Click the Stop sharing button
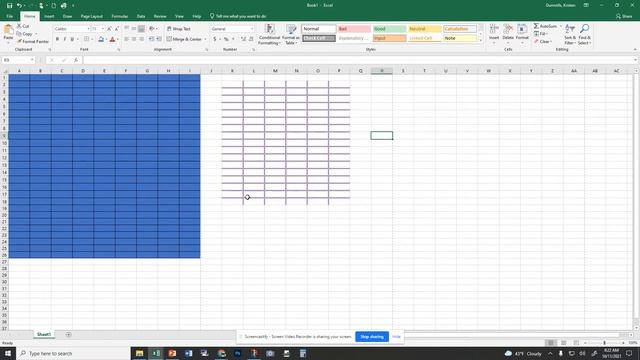The height and width of the screenshot is (360, 640). coord(372,337)
